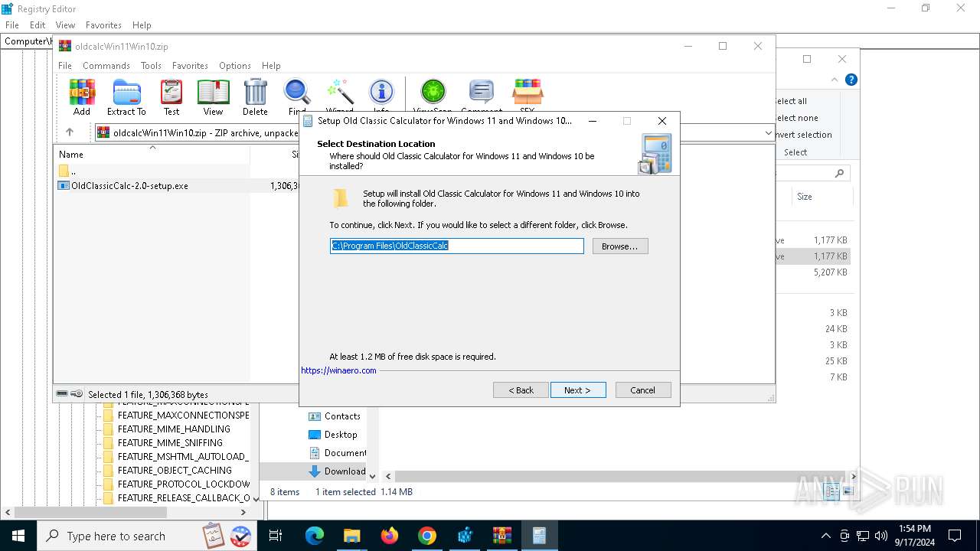
Task: Open Desktop in File Explorer navigation pane
Action: 341,435
